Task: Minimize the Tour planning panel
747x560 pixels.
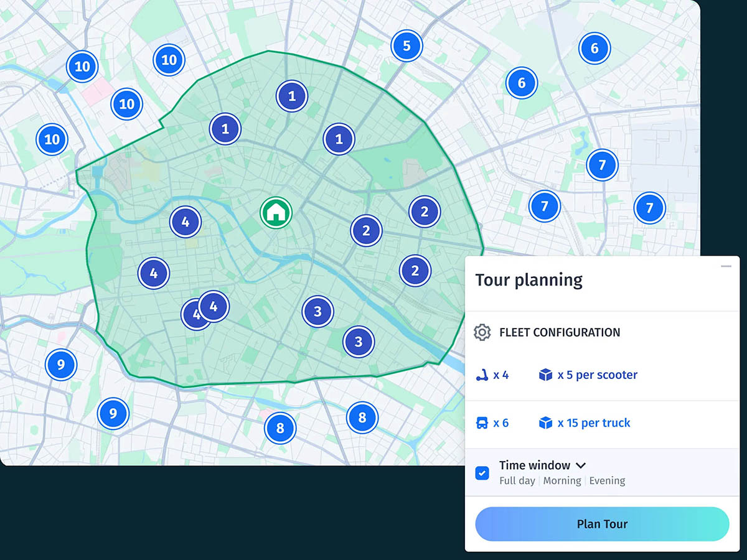Action: [726, 266]
